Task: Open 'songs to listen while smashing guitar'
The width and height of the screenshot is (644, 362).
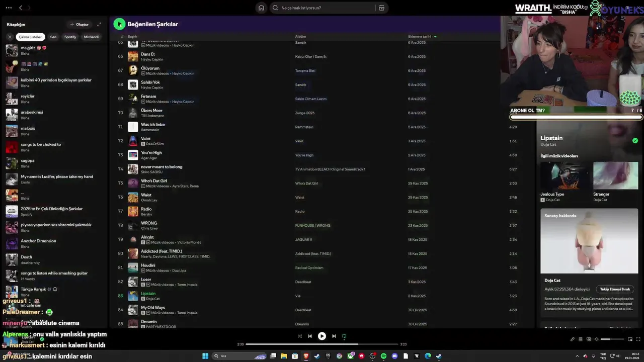Action: point(54,276)
